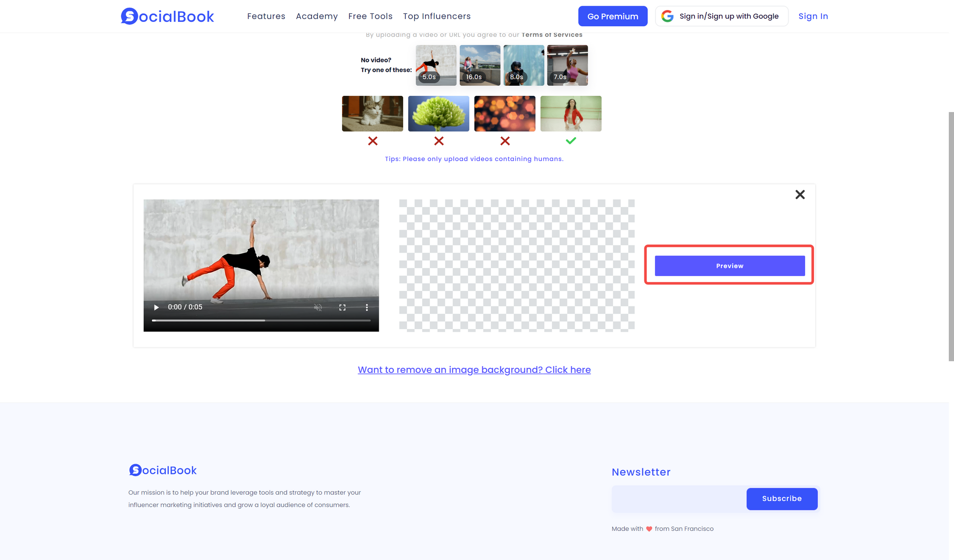Open the Features menu

coord(266,16)
